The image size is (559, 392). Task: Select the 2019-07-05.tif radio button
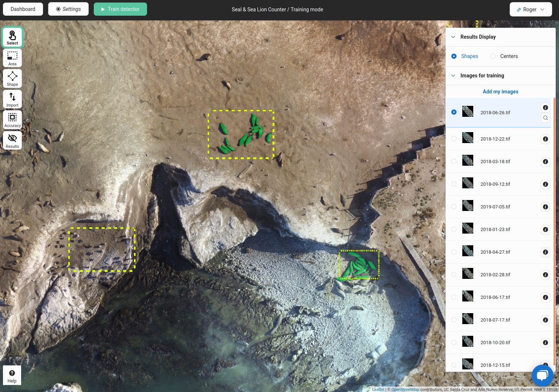454,207
